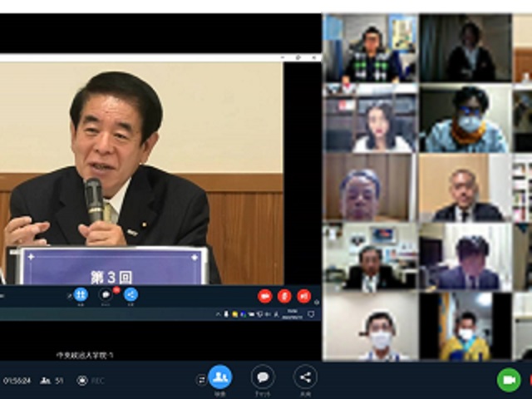Click the share icon in bottom toolbar
Screen dimensions: 532x399
(x=305, y=377)
